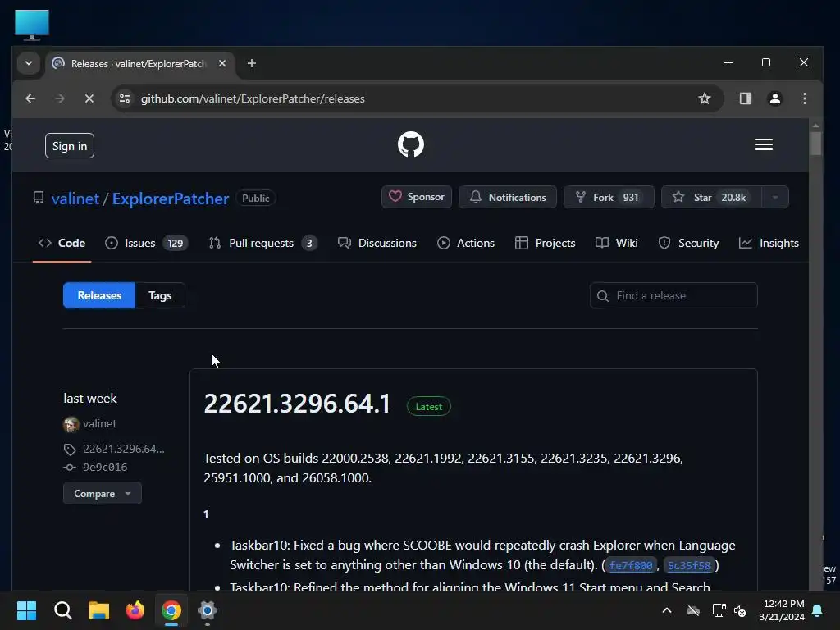
Task: Click the Sponsor button
Action: (x=416, y=197)
